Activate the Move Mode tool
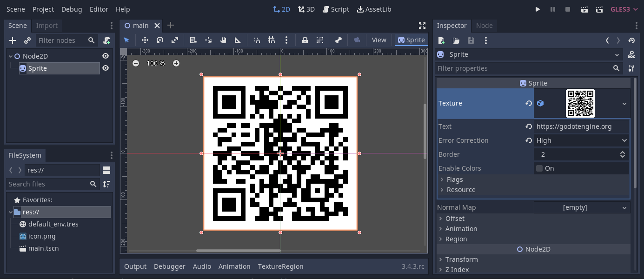Viewport: 644px width, 279px height. click(145, 40)
